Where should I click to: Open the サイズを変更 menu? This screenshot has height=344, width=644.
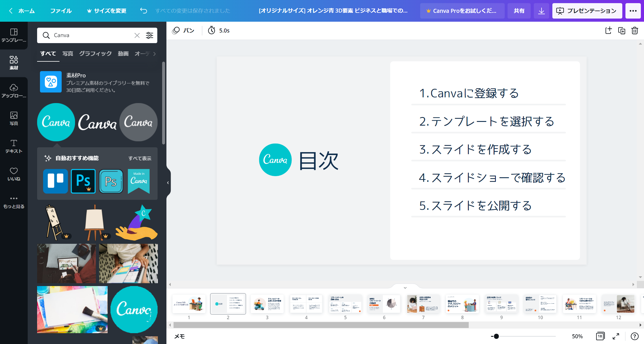[106, 11]
